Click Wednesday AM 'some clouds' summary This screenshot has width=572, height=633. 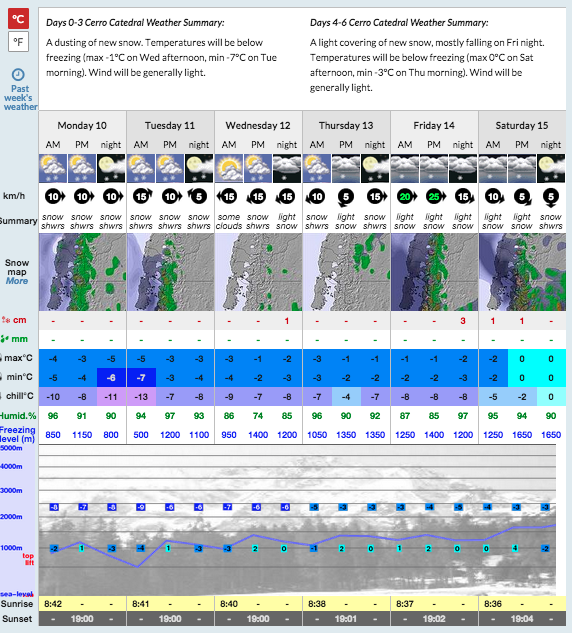click(x=229, y=221)
